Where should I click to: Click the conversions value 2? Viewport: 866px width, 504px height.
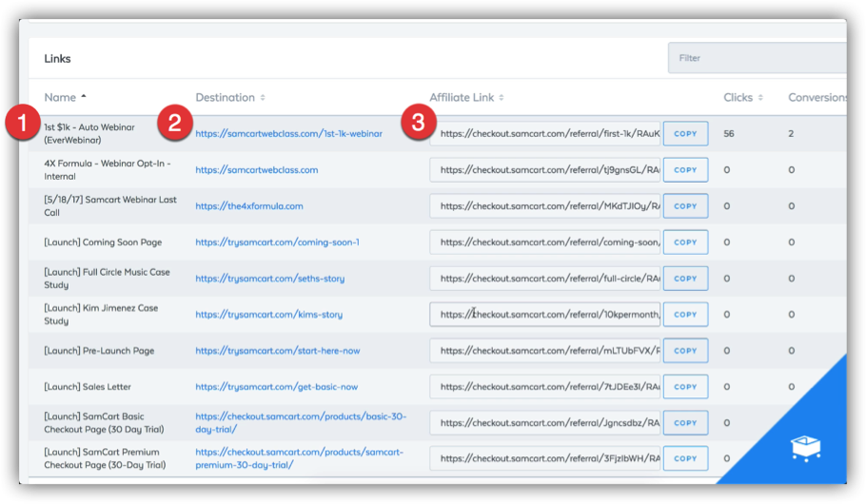[x=791, y=133]
